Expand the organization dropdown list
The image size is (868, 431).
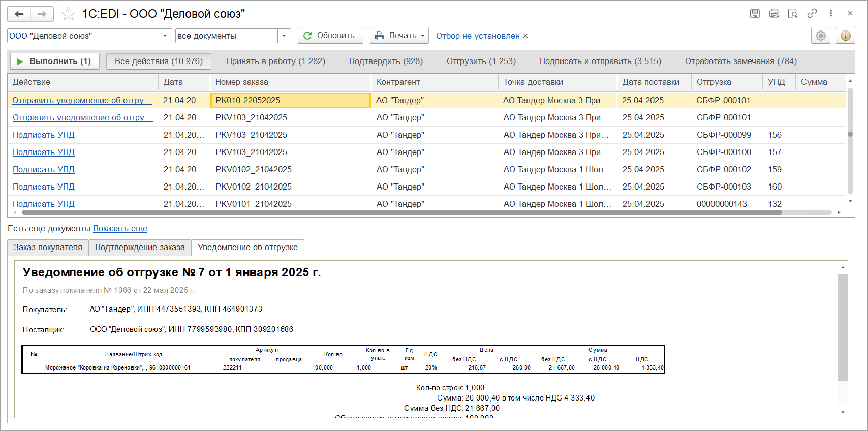coord(165,36)
